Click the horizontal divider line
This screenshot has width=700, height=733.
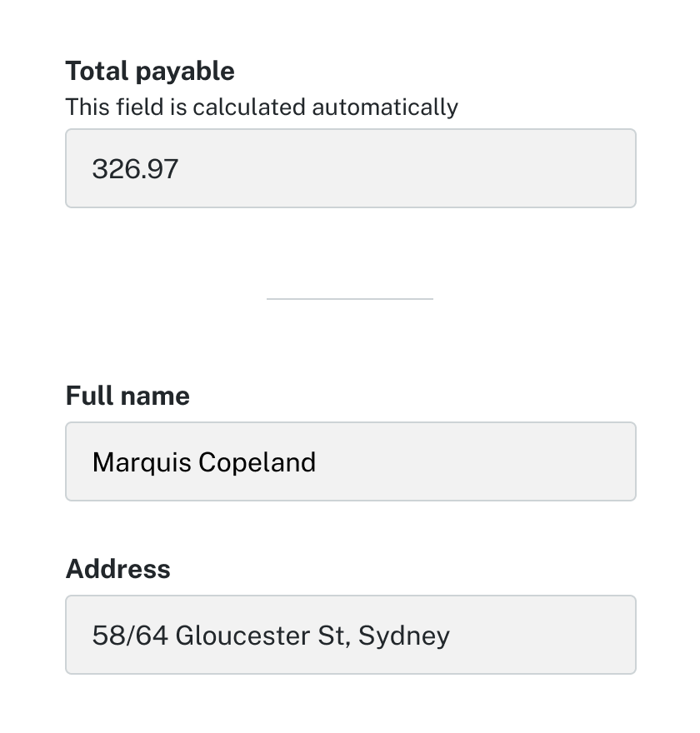pyautogui.click(x=350, y=297)
